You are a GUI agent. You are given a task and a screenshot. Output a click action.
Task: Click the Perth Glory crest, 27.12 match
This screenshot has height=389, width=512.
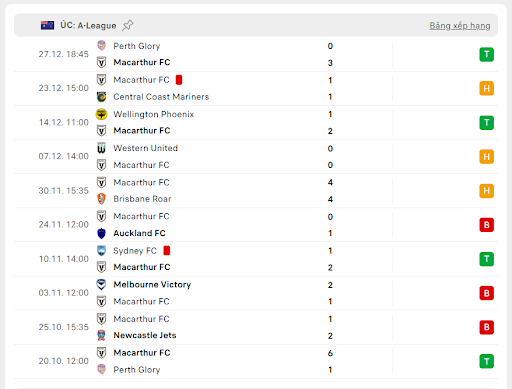[101, 45]
